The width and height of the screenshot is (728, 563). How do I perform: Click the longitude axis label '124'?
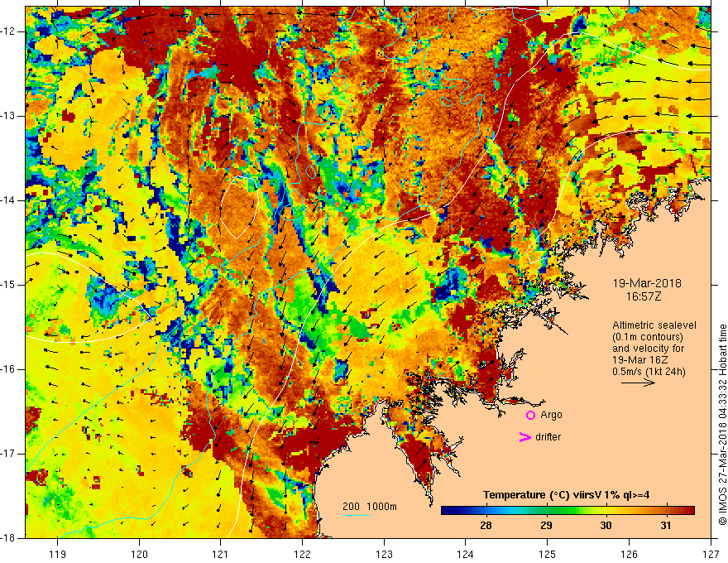466,554
